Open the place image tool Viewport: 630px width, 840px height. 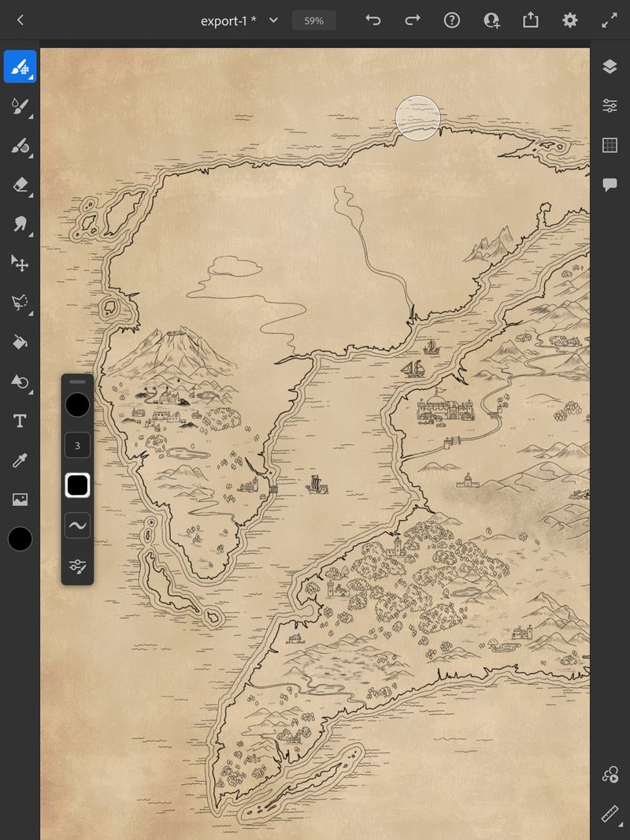click(20, 500)
